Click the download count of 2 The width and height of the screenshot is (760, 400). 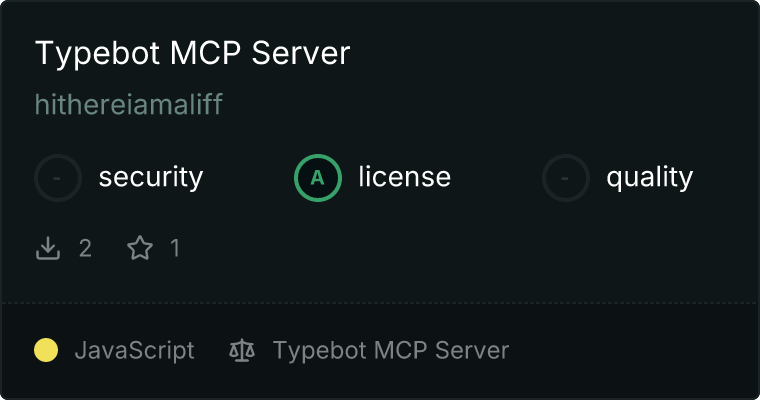(85, 249)
